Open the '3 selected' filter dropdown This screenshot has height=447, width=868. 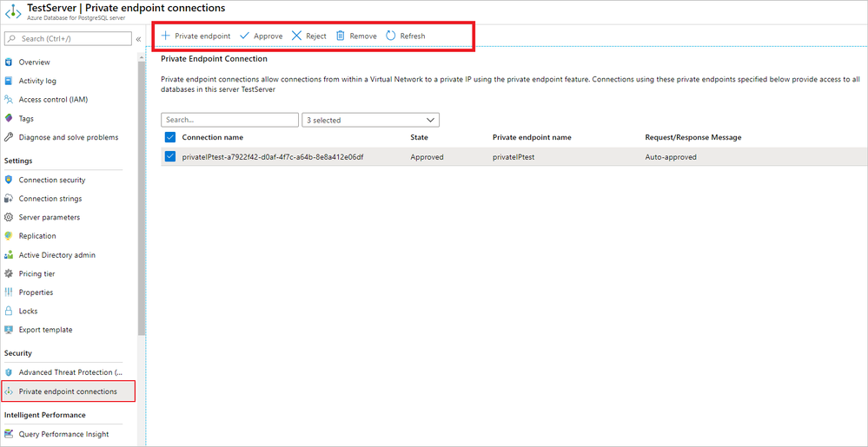click(x=370, y=120)
